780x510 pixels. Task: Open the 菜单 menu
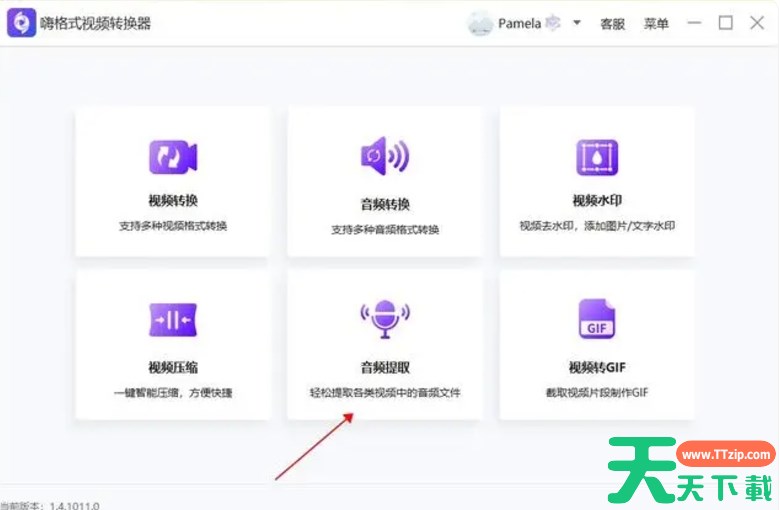click(x=656, y=23)
